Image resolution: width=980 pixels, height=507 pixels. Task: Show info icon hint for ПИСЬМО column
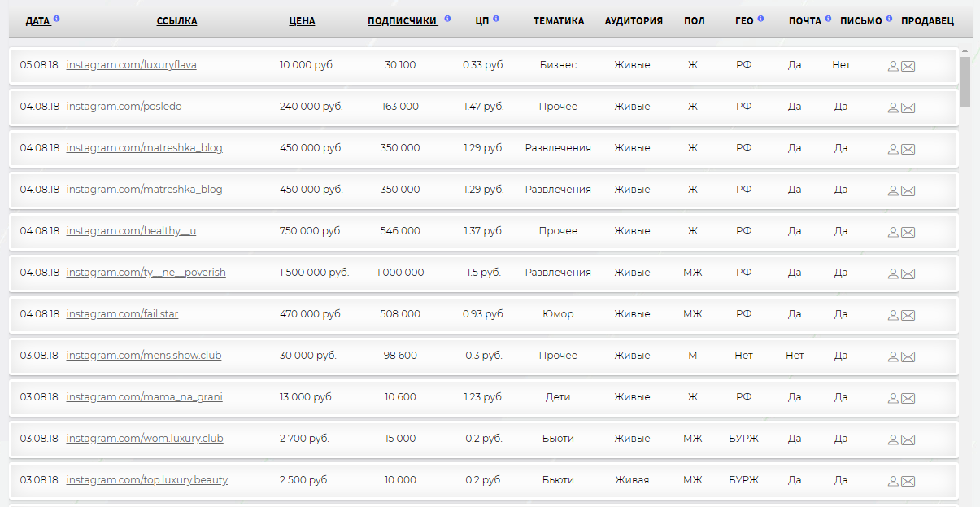pos(889,19)
